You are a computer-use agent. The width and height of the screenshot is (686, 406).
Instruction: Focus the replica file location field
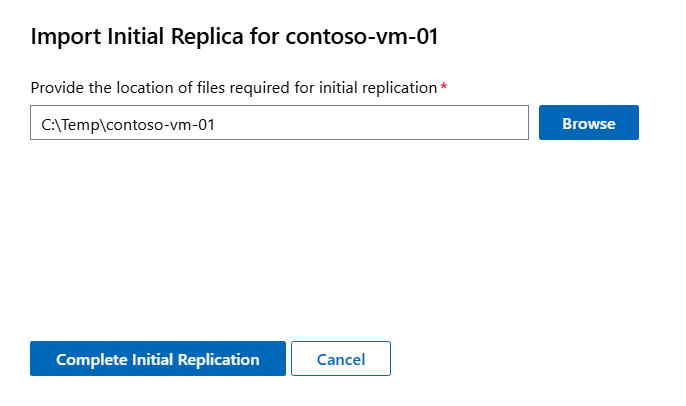tap(279, 125)
